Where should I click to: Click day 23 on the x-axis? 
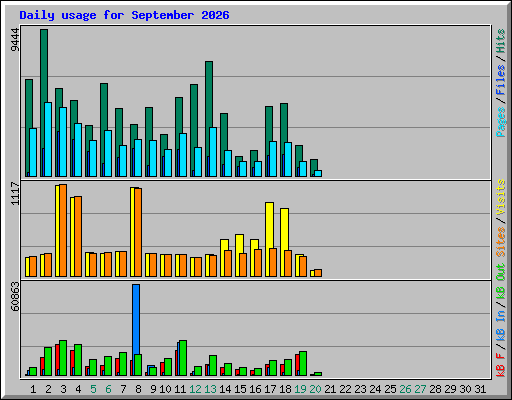pyautogui.click(x=360, y=389)
